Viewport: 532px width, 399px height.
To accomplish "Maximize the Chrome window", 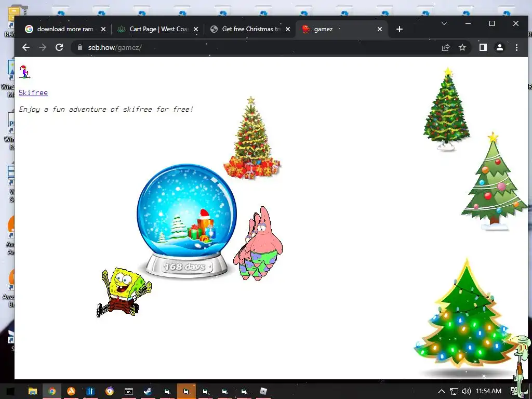I will tap(492, 23).
